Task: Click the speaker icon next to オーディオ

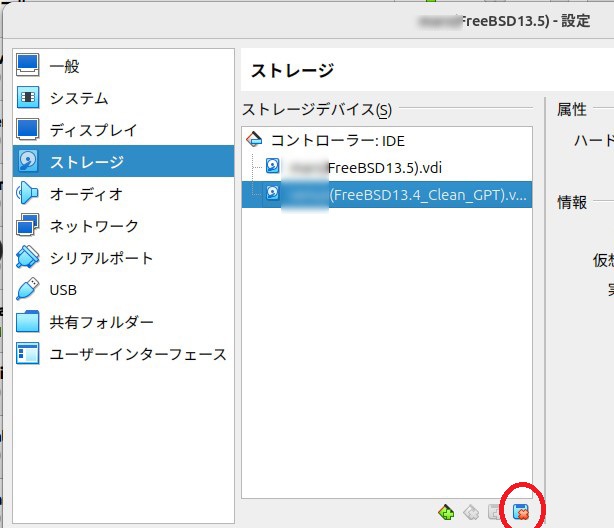Action: (27, 193)
